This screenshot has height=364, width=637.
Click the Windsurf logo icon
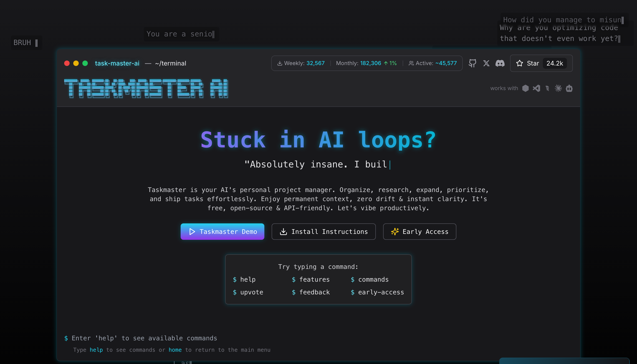click(548, 88)
